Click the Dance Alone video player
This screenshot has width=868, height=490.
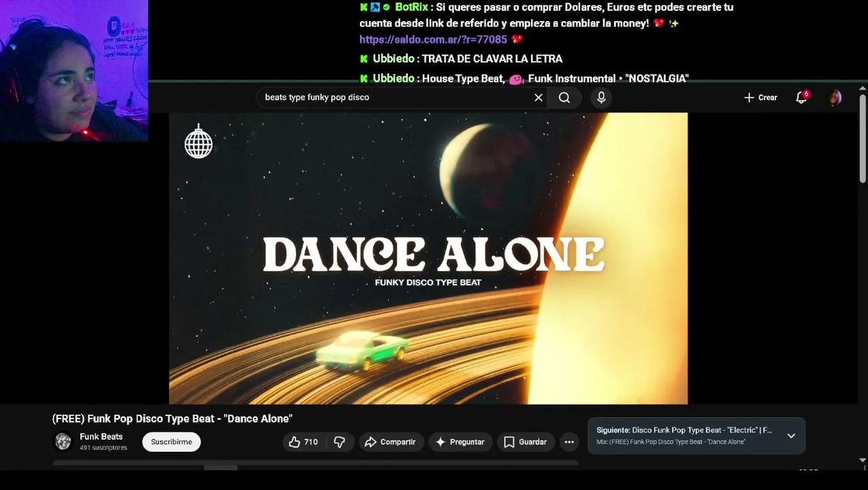[x=428, y=259]
